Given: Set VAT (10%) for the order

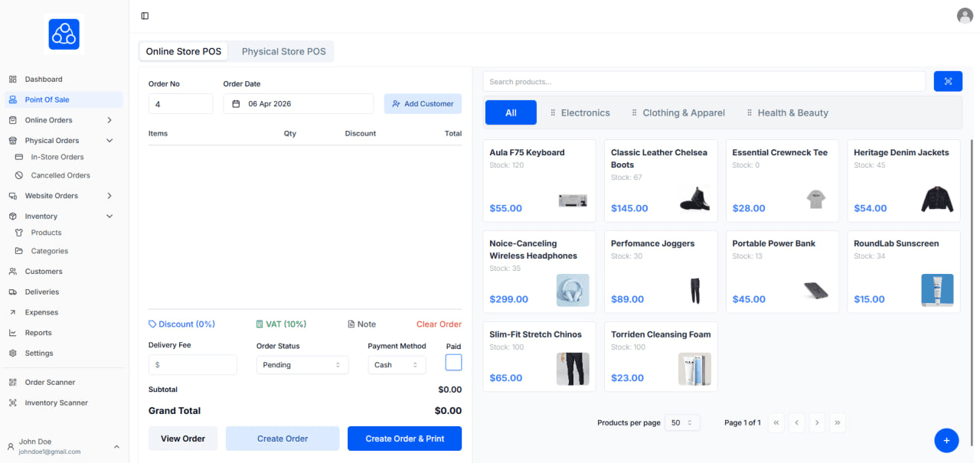Looking at the screenshot, I should click(281, 324).
